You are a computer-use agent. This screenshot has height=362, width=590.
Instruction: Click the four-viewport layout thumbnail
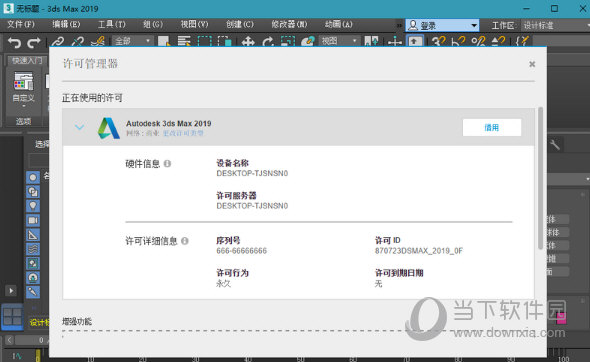click(x=12, y=317)
